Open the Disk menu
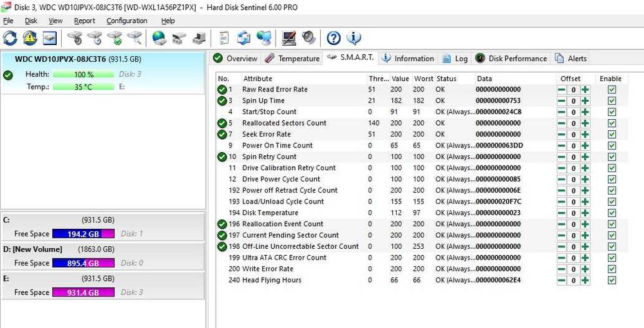This screenshot has height=328, width=644. [31, 21]
